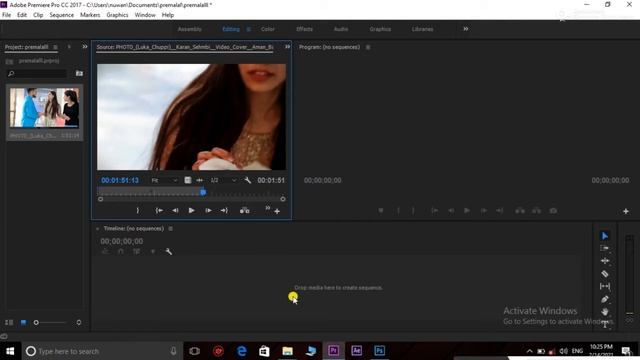Click the Source monitor playhead marker
640x360 pixels.
coord(203,192)
